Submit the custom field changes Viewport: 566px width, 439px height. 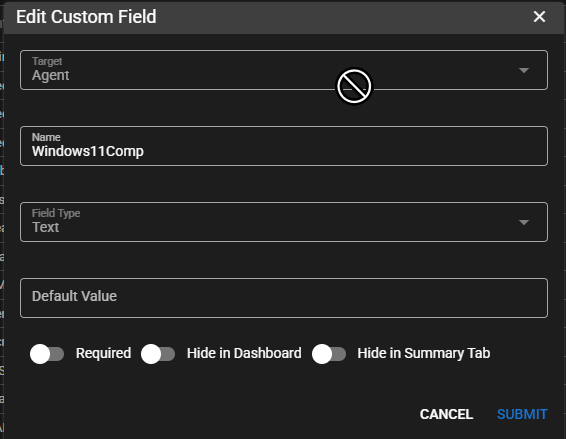tap(522, 414)
